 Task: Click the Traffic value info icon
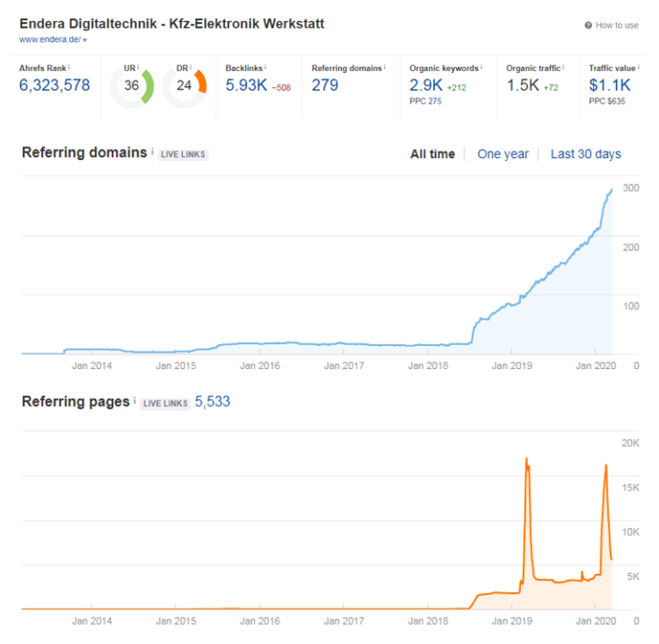pyautogui.click(x=639, y=67)
